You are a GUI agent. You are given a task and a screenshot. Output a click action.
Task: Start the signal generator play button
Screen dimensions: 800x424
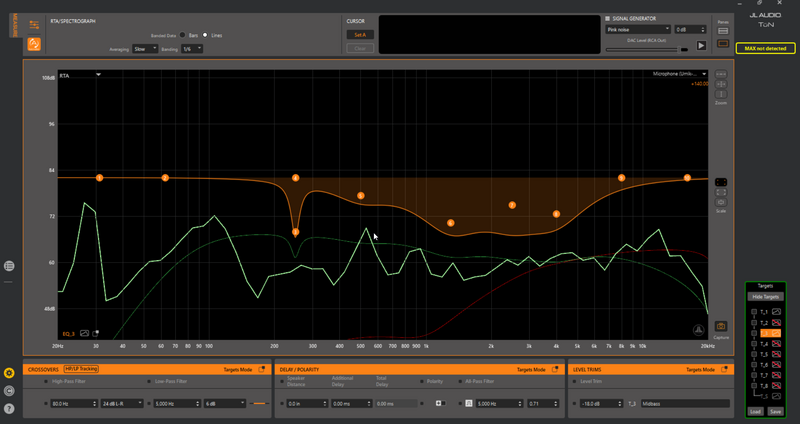pyautogui.click(x=702, y=46)
